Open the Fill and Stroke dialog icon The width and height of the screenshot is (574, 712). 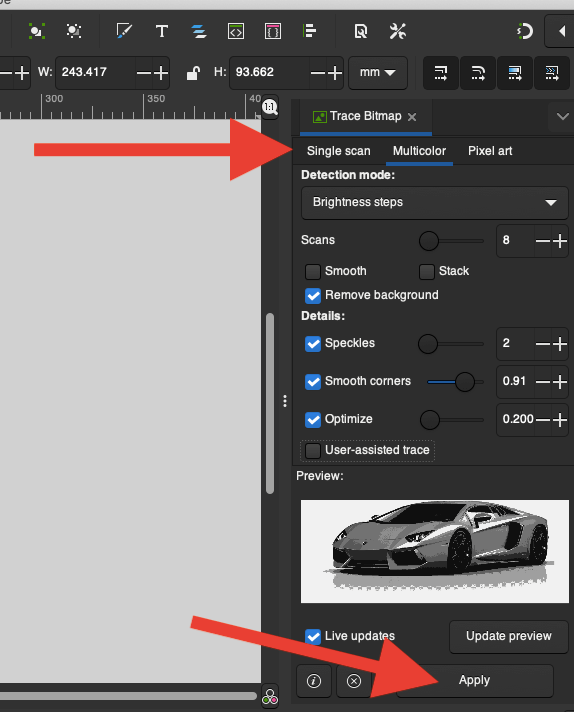124,31
